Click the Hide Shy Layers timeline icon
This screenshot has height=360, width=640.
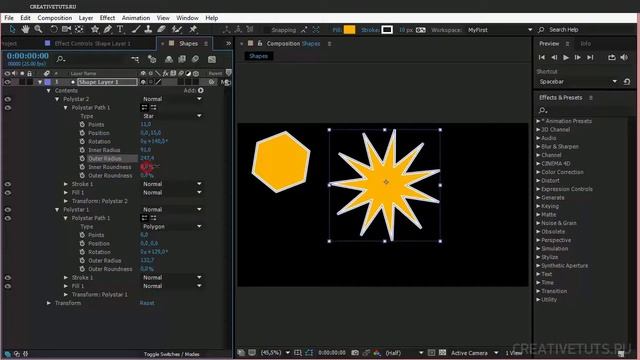point(169,60)
